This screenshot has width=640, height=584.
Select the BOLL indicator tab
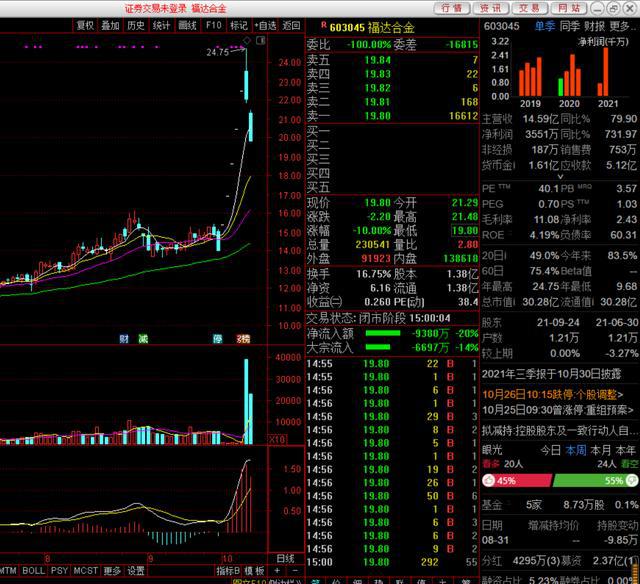[x=33, y=571]
